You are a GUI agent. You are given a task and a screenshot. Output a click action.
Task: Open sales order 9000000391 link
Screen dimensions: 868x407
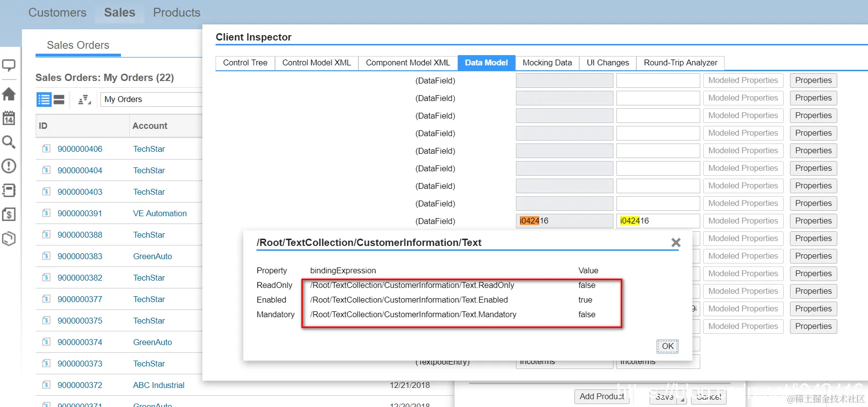pos(80,213)
